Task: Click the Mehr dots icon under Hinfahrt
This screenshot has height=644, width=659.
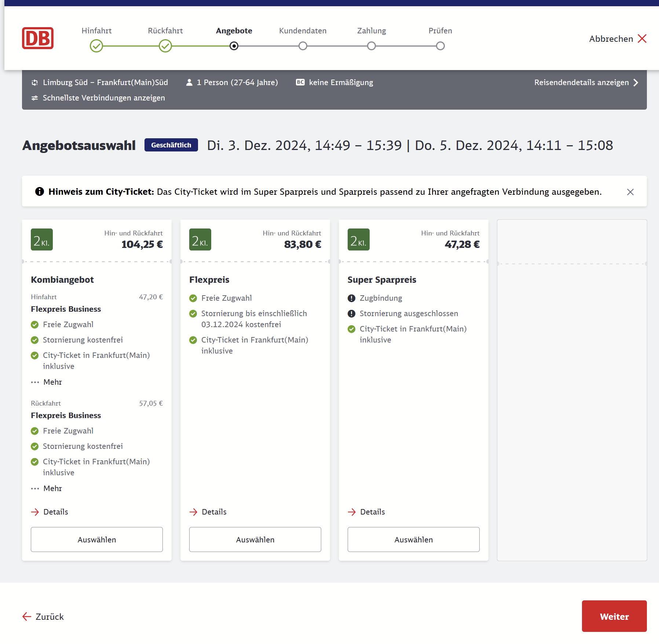Action: [35, 382]
